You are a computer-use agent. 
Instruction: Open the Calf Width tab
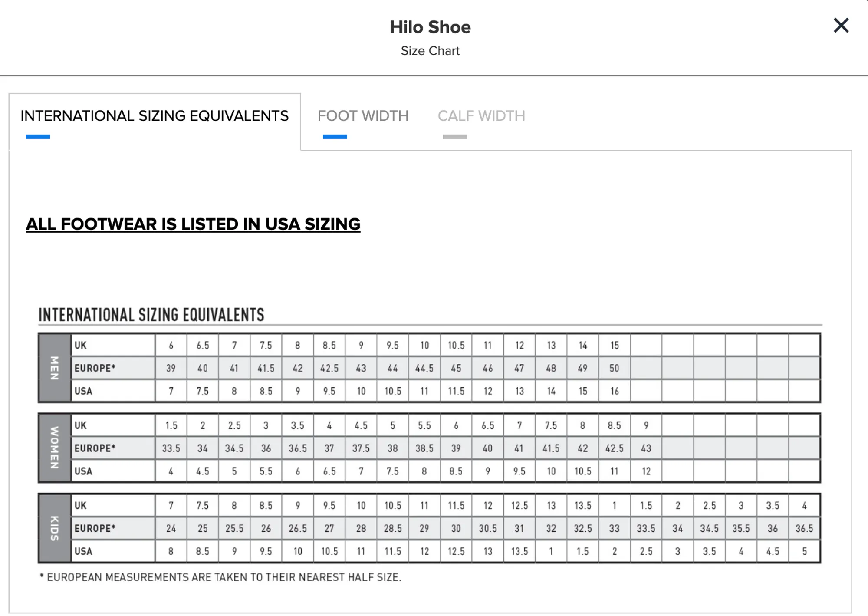pos(481,116)
